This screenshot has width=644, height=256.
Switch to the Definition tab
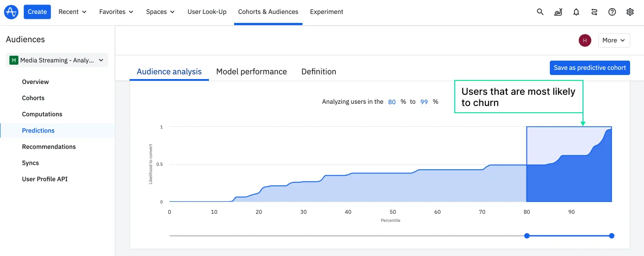[x=318, y=71]
